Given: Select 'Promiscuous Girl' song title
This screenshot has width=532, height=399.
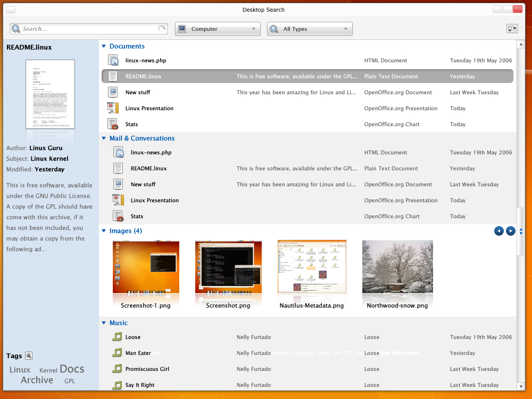Looking at the screenshot, I should click(147, 369).
